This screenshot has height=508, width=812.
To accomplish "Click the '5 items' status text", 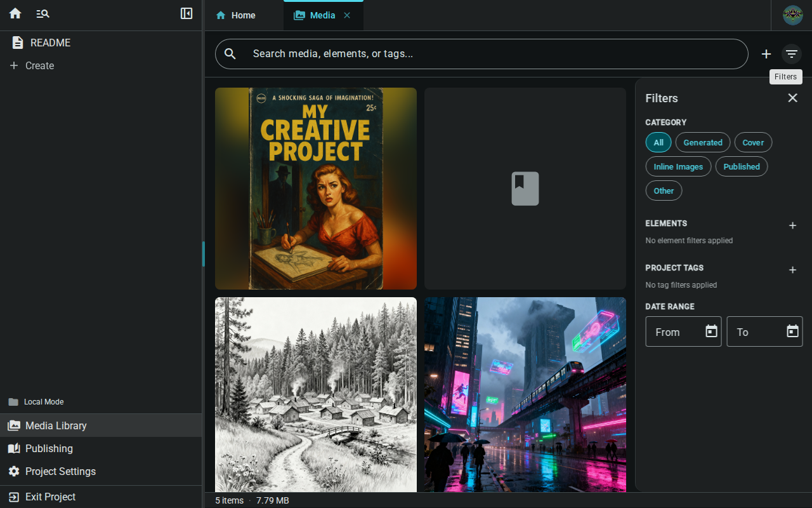I will (x=230, y=500).
